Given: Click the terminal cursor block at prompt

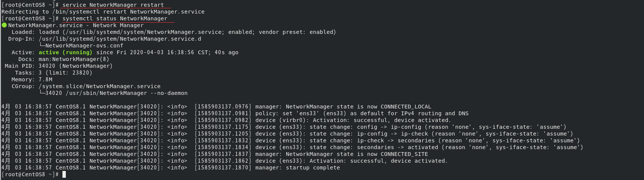Looking at the screenshot, I should (x=64, y=174).
